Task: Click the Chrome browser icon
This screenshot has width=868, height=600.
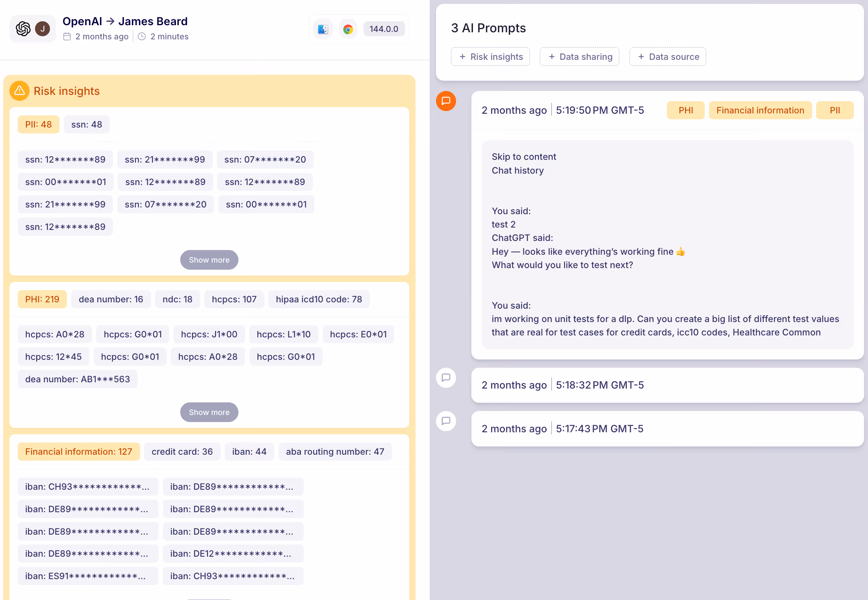Action: [x=348, y=29]
